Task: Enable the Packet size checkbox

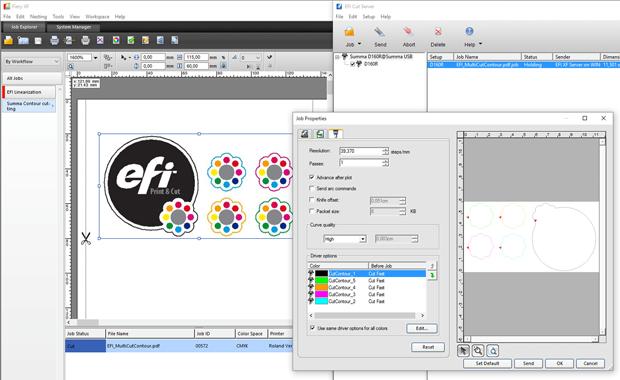Action: click(312, 211)
